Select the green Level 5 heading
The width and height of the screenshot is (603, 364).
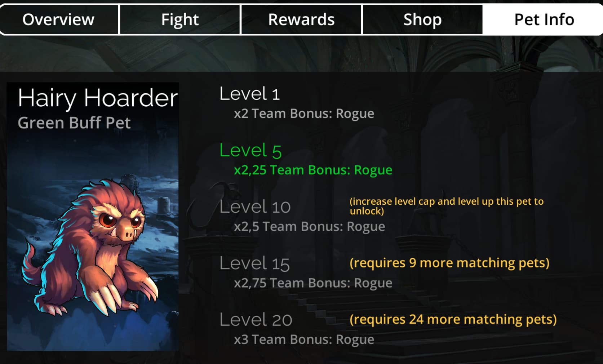250,150
